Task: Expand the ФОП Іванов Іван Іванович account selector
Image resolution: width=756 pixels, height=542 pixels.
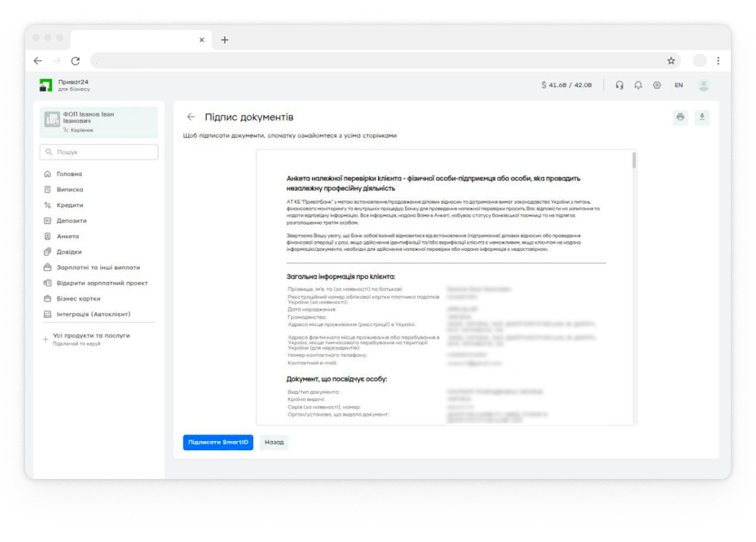Action: click(99, 122)
